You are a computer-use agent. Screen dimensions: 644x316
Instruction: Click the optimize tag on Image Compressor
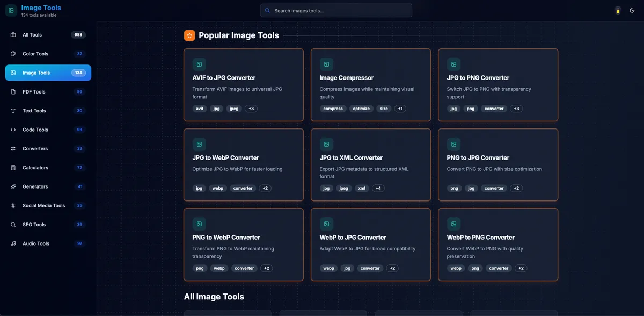361,109
